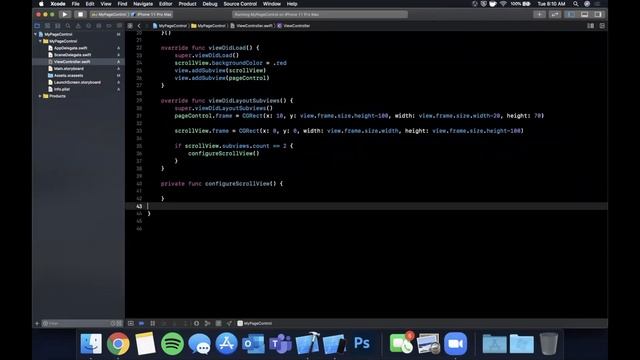This screenshot has height=360, width=640.
Task: Open the Editor menu
Action: (x=165, y=4)
